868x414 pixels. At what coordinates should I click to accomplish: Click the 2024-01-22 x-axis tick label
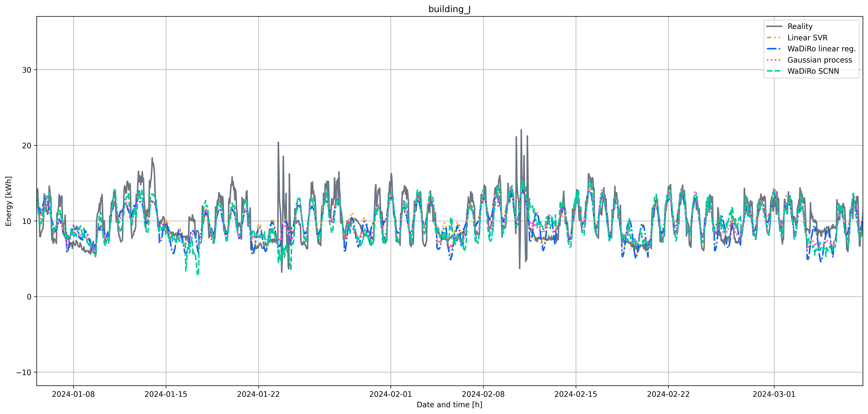[259, 394]
